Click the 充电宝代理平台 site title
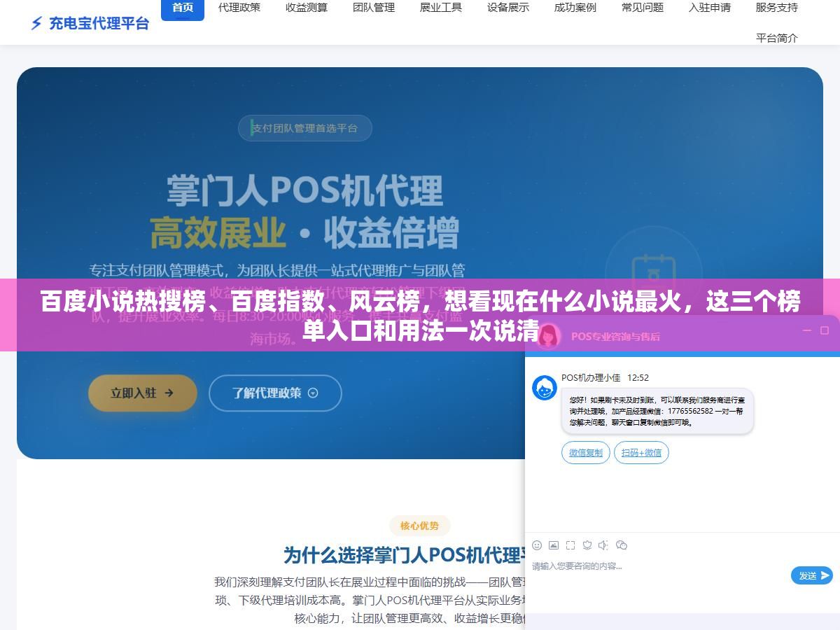The width and height of the screenshot is (840, 630). point(99,23)
